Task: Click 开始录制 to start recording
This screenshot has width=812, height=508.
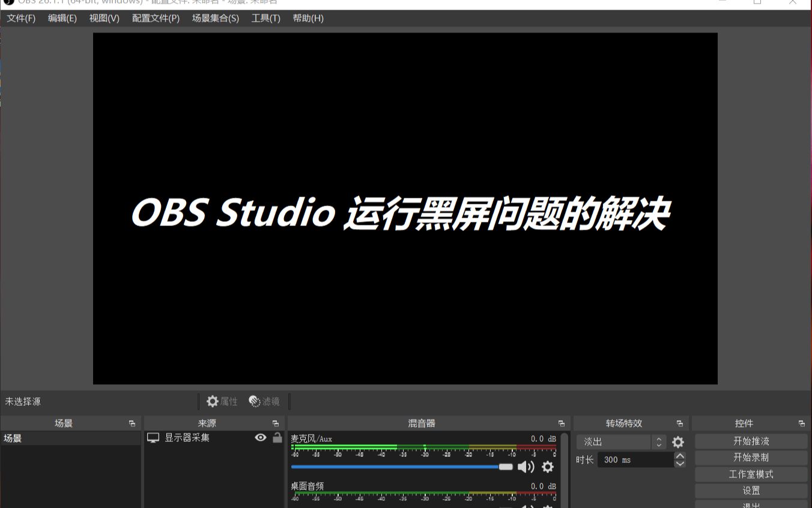Action: pyautogui.click(x=751, y=457)
